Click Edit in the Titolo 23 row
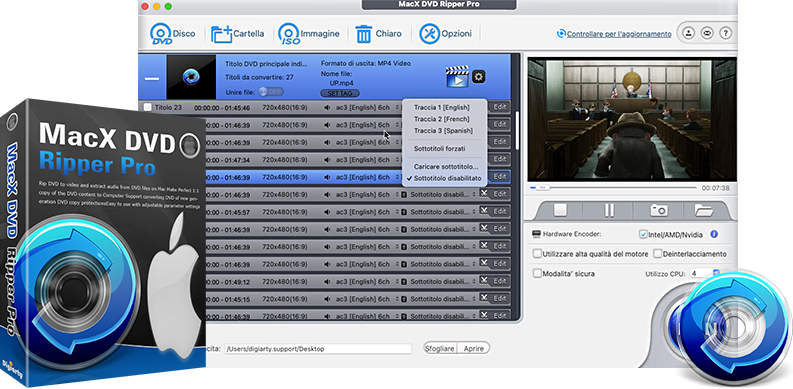The height and width of the screenshot is (389, 793). 500,107
